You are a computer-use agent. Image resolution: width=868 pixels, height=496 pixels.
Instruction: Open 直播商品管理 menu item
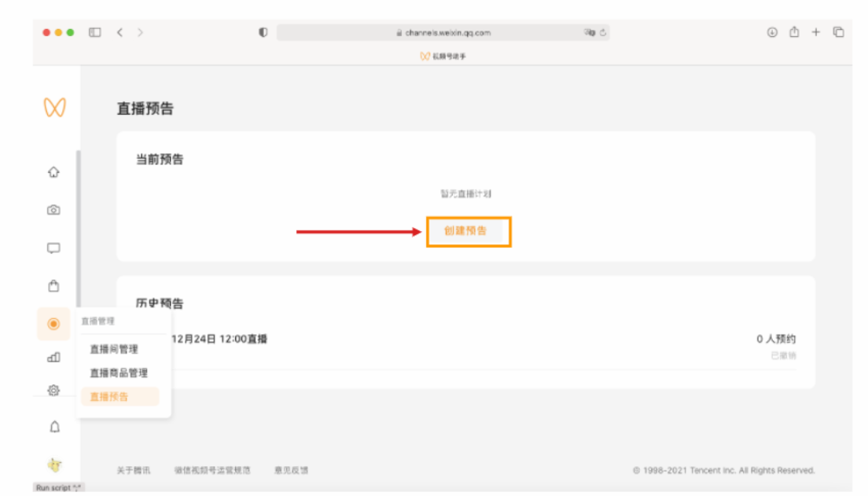pyautogui.click(x=119, y=373)
